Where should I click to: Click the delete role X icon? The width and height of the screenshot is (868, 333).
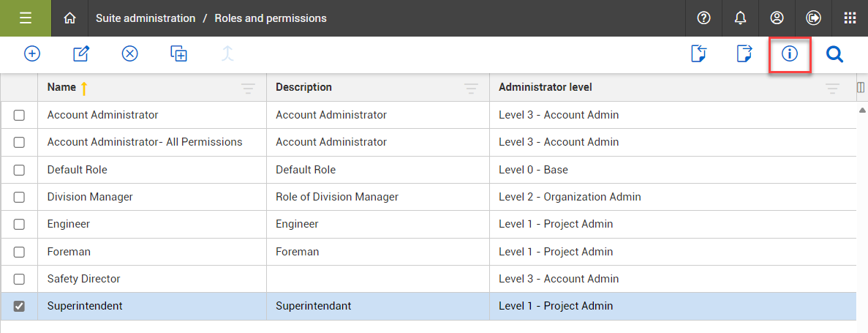[x=130, y=53]
